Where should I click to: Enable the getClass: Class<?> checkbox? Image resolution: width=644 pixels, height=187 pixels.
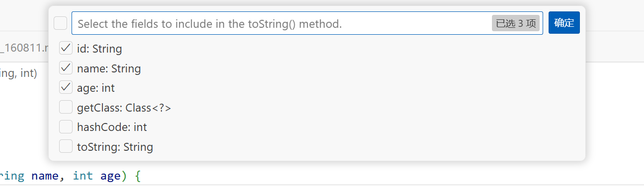[66, 107]
